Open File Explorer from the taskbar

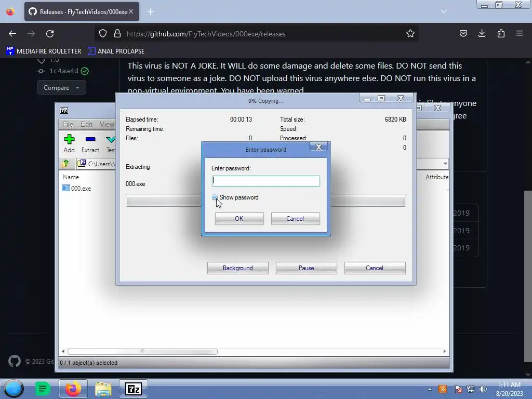point(103,389)
